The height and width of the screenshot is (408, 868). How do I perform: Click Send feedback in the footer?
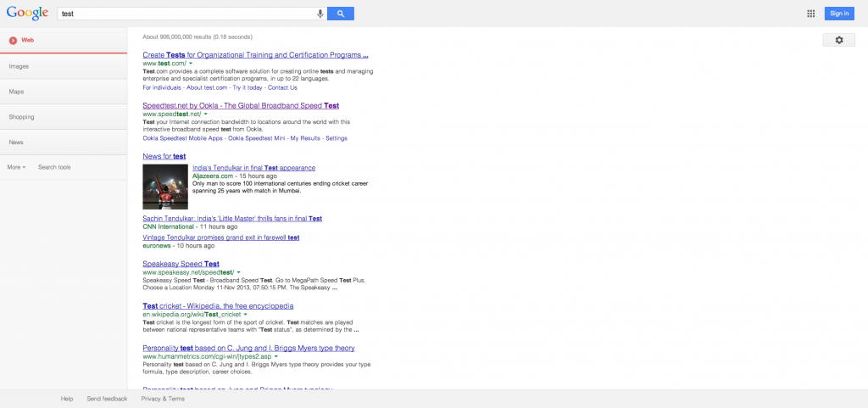[107, 399]
